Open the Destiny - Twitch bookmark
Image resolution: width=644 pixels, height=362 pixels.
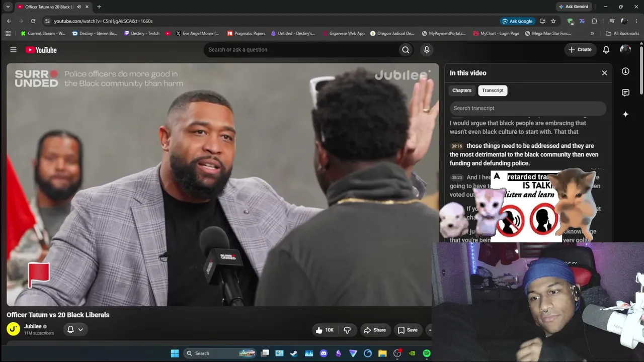coord(142,34)
